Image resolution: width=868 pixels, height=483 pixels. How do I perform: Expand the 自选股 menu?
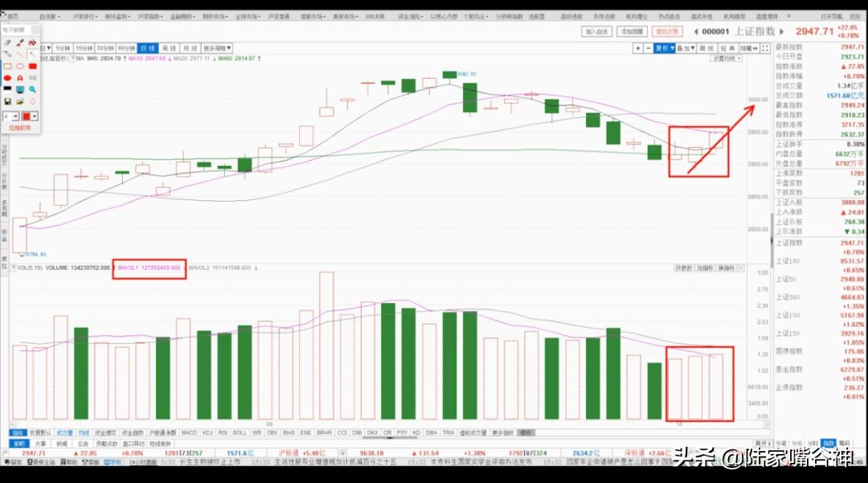pos(50,16)
